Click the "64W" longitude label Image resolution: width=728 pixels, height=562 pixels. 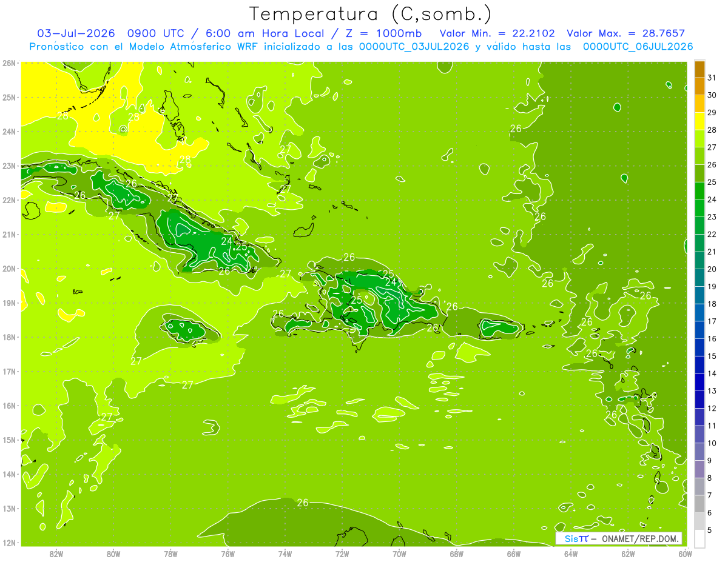click(x=571, y=554)
